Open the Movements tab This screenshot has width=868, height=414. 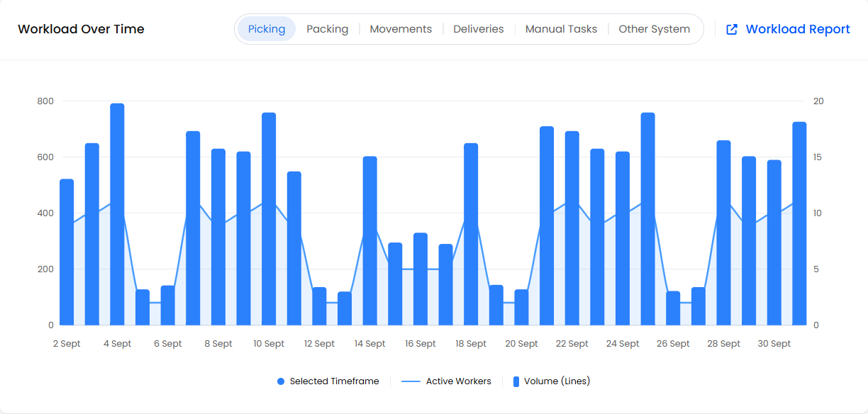coord(401,29)
